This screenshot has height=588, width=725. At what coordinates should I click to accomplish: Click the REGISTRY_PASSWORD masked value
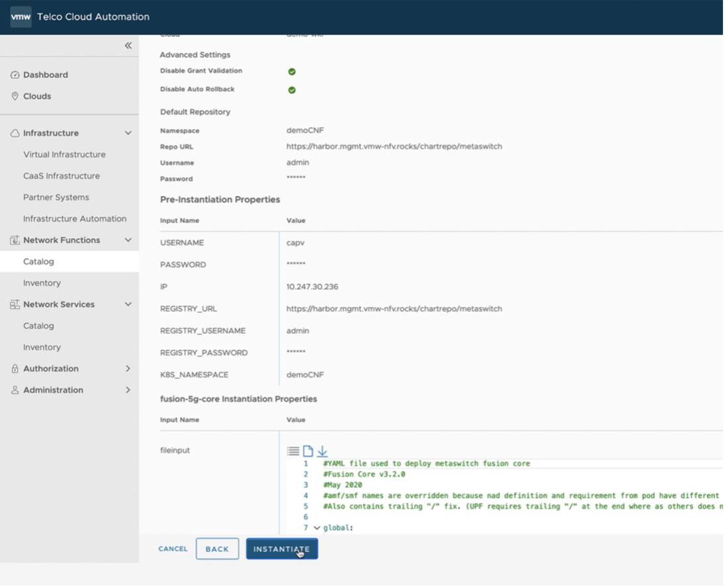(296, 352)
